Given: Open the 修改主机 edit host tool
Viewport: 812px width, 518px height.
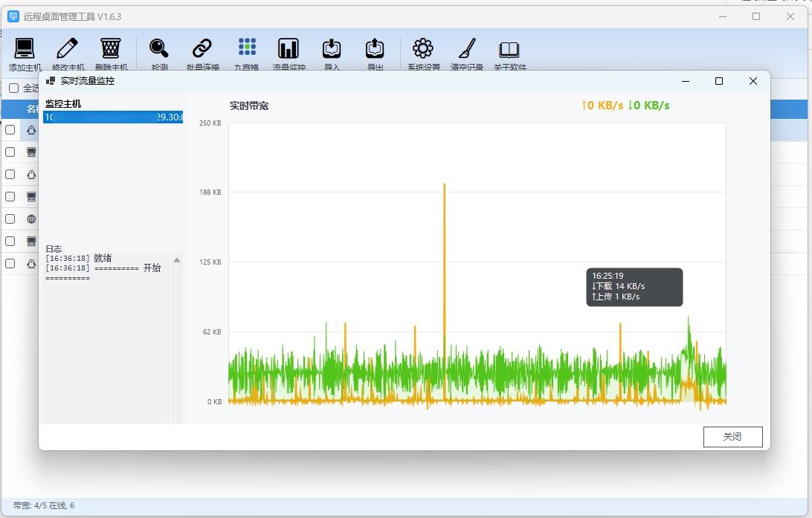Looking at the screenshot, I should coord(68,48).
